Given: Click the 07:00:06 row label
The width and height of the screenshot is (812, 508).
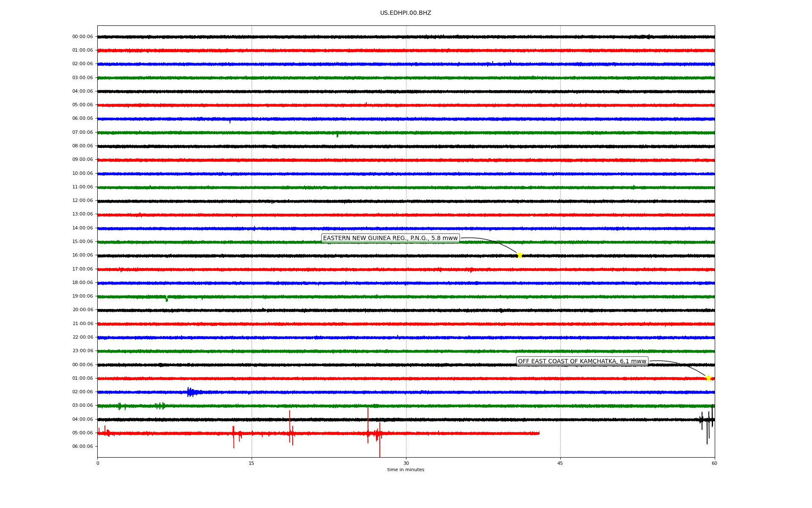Looking at the screenshot, I should [x=82, y=133].
